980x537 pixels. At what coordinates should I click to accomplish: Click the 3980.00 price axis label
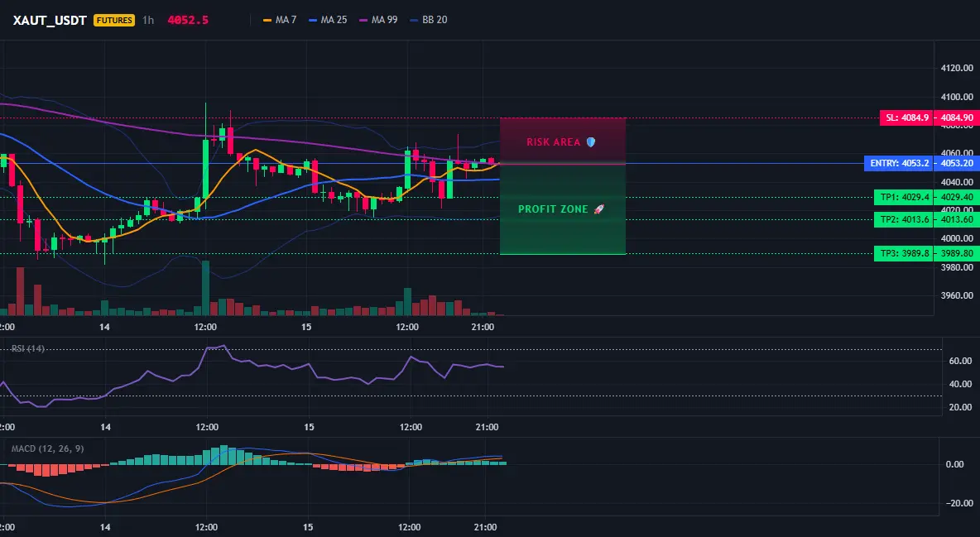point(957,267)
